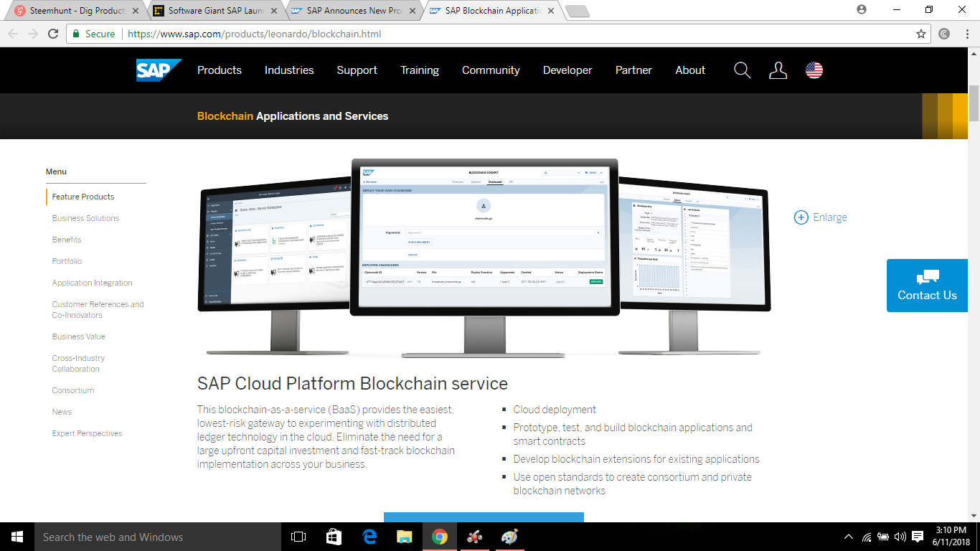The width and height of the screenshot is (980, 551).
Task: Open Customer References and Co-Innovators
Action: click(98, 309)
